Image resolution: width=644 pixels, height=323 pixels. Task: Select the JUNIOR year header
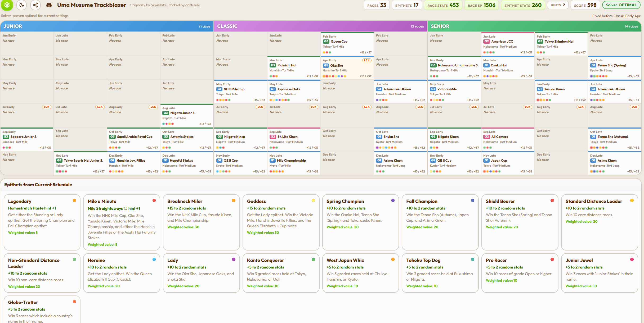point(107,26)
